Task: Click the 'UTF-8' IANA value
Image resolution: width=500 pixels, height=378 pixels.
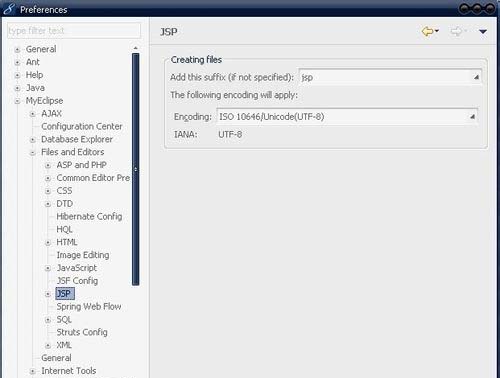Action: pyautogui.click(x=230, y=135)
